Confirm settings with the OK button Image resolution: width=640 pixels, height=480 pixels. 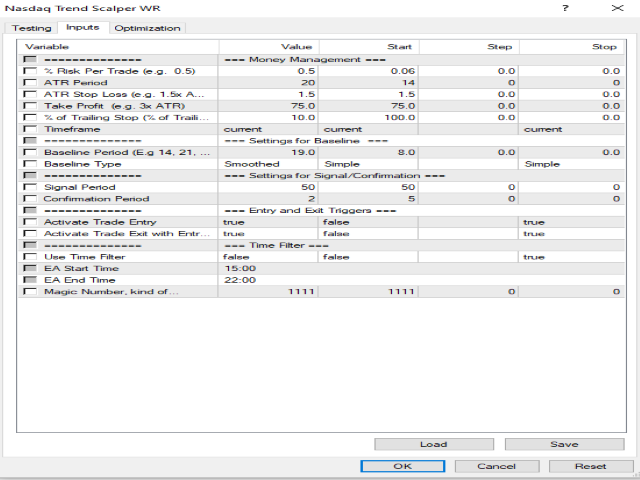[x=403, y=466]
